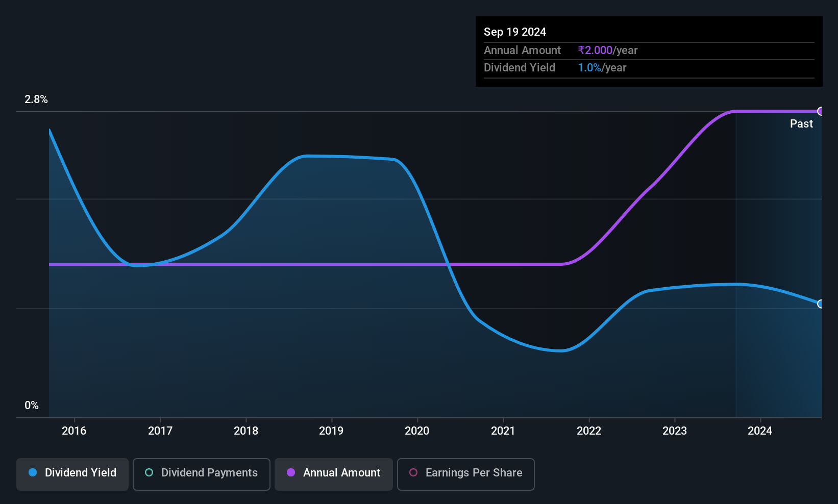Click the 0% y-axis label
Viewport: 838px width, 504px height.
[x=32, y=406]
